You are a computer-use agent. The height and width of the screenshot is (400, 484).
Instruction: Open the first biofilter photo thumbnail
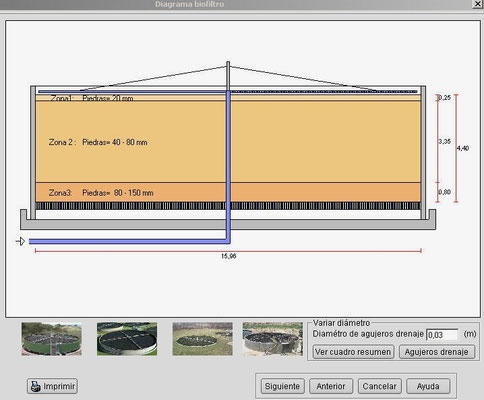(x=51, y=339)
